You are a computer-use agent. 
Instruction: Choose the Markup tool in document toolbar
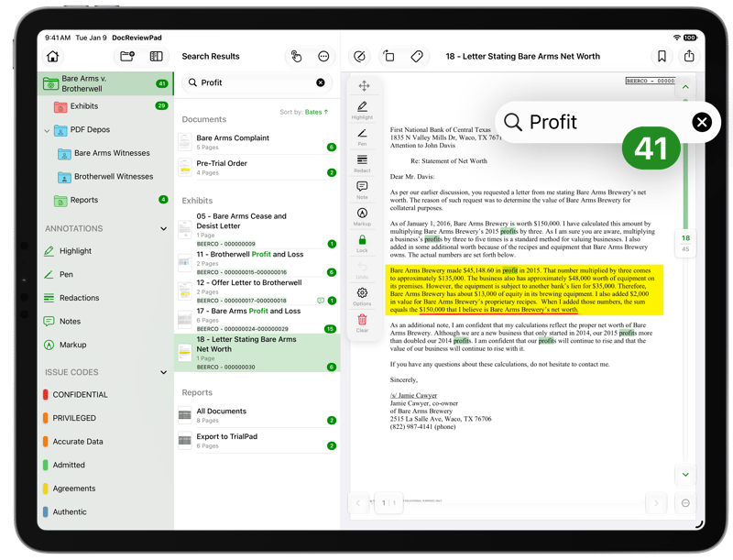pos(362,216)
